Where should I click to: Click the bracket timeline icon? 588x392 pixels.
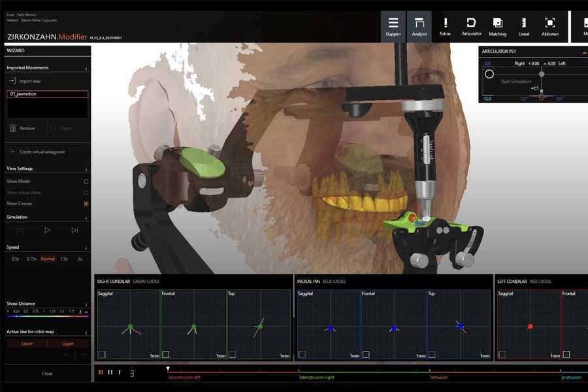[132, 373]
